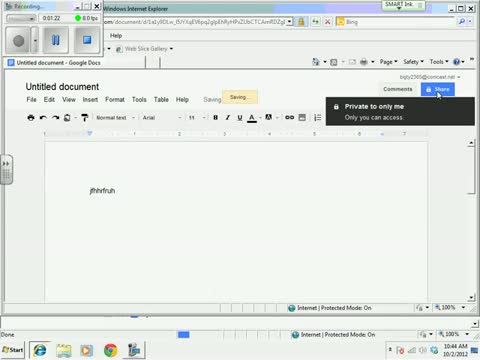Open the Windows Start button

pyautogui.click(x=13, y=350)
